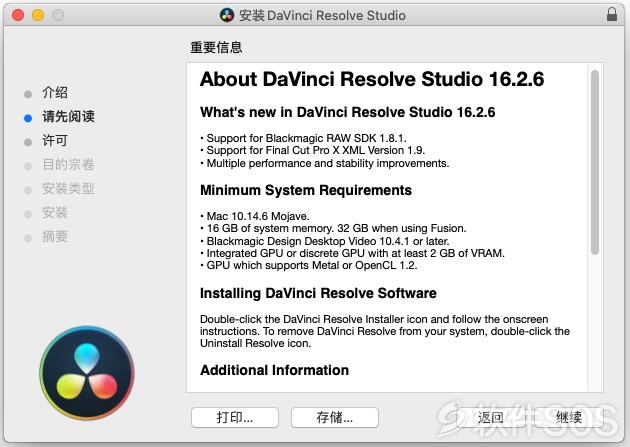Click the title 'About DaVinci Resolve Studio 16.2.6'

372,79
